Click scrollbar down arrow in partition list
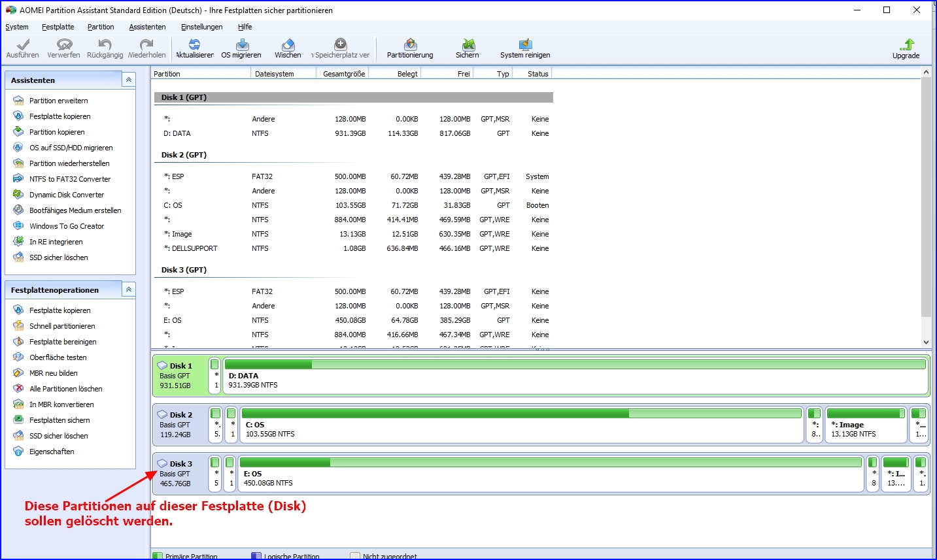Image resolution: width=937 pixels, height=560 pixels. [x=926, y=342]
